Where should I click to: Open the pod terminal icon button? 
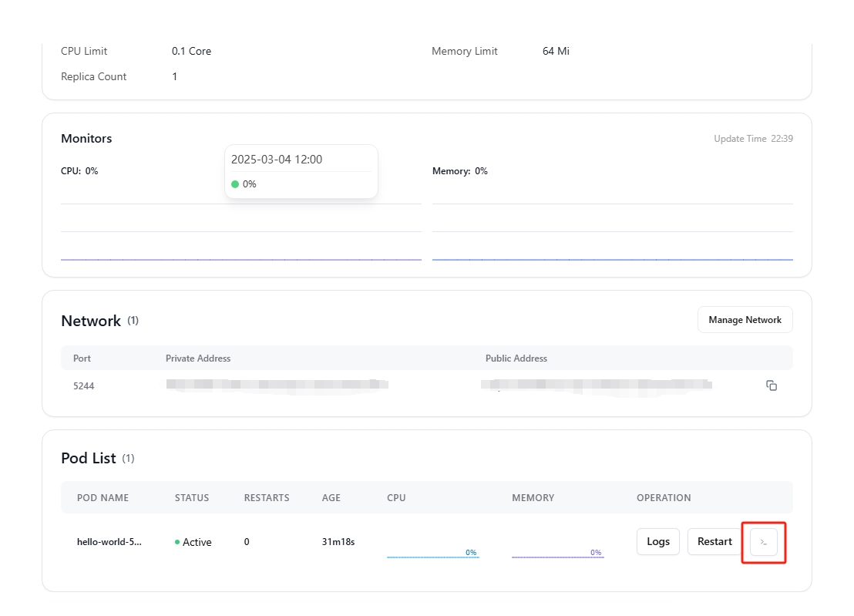pos(764,542)
